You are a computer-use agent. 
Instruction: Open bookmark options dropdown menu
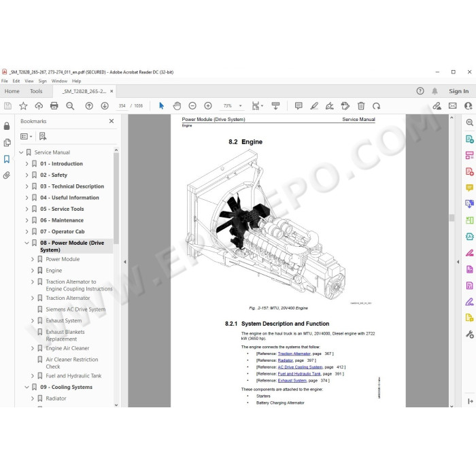(x=26, y=137)
